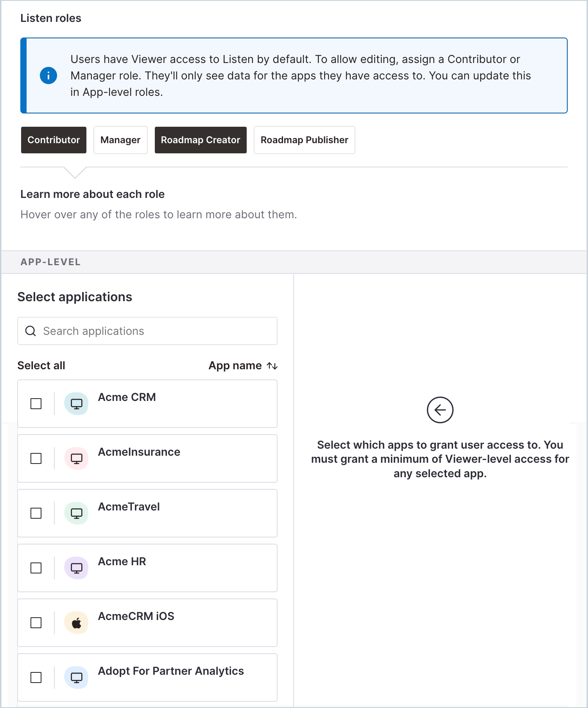The image size is (588, 708).
Task: Click the Acme HR purple app icon
Action: pyautogui.click(x=76, y=568)
